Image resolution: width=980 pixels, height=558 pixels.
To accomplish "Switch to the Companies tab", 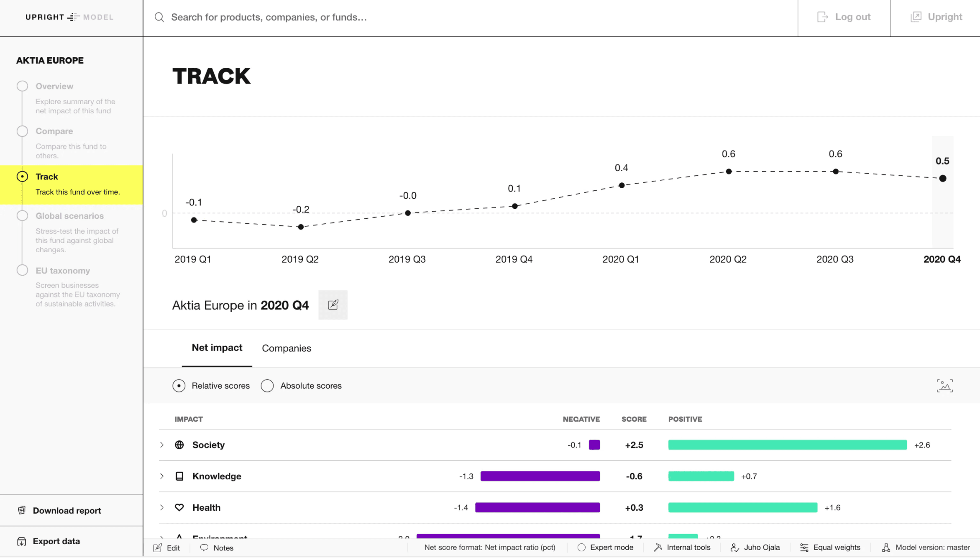I will (x=287, y=348).
